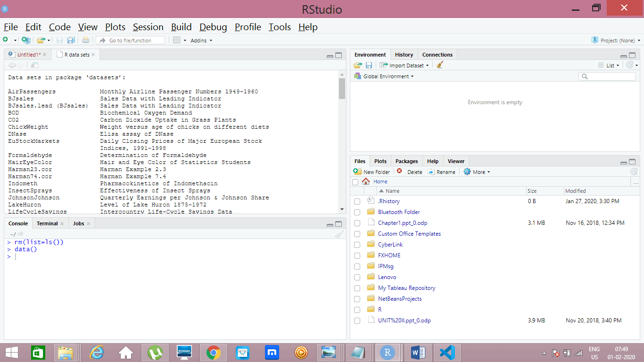Click the Home directory icon in Files

pyautogui.click(x=366, y=181)
